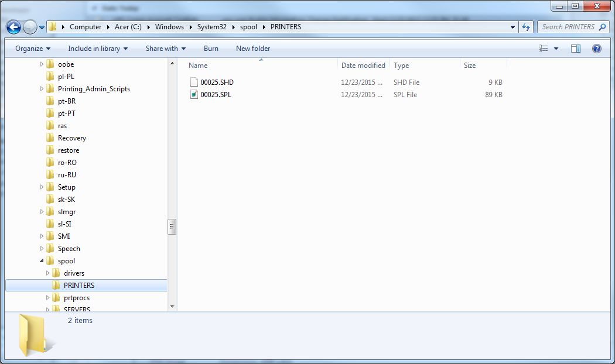Click the Burn toolbar button
Image resolution: width=615 pixels, height=364 pixels.
pyautogui.click(x=211, y=49)
